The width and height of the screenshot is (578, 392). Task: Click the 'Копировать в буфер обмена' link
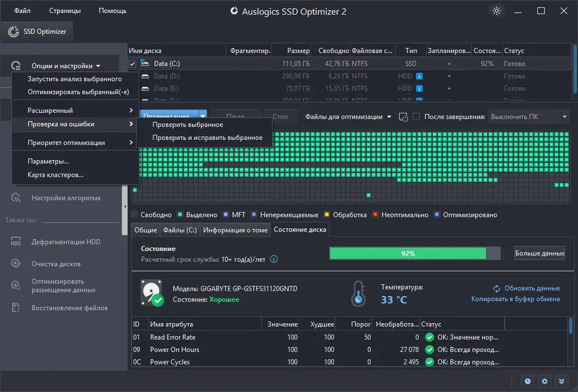pos(515,299)
